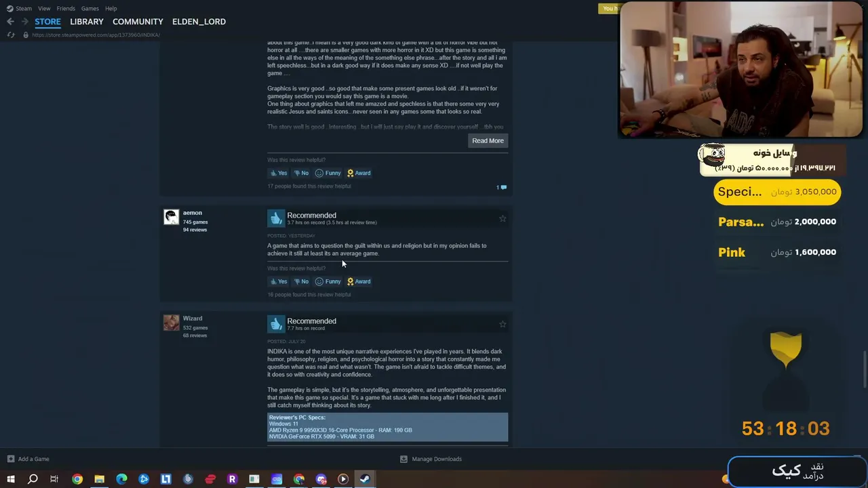Viewport: 868px width, 488px height.
Task: Open aemon's profile avatar
Action: click(172, 216)
